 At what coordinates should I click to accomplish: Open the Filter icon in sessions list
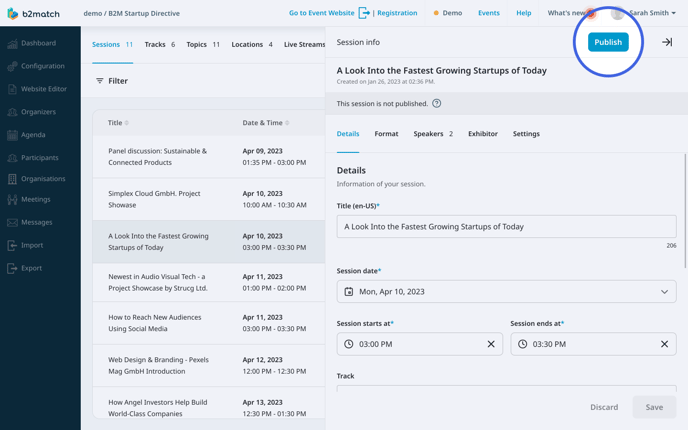100,81
